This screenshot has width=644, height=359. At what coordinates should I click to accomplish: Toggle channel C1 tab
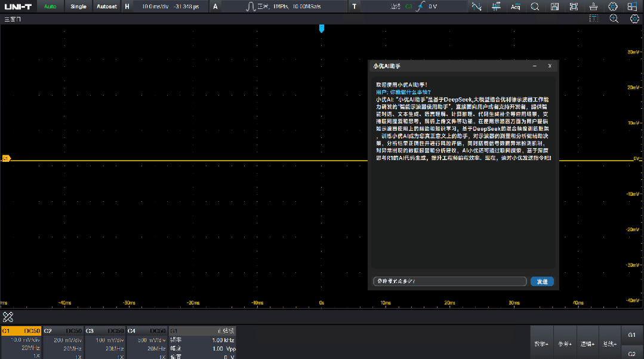click(21, 330)
